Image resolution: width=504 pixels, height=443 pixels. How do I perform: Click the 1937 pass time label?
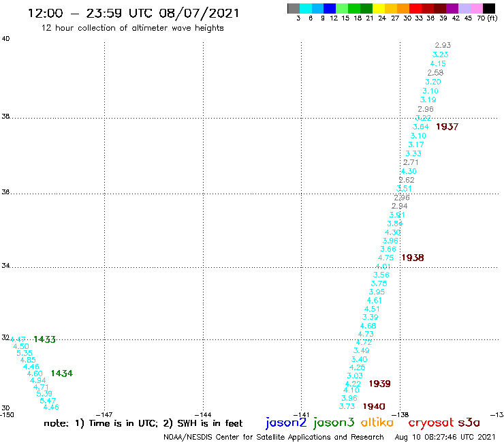point(447,127)
